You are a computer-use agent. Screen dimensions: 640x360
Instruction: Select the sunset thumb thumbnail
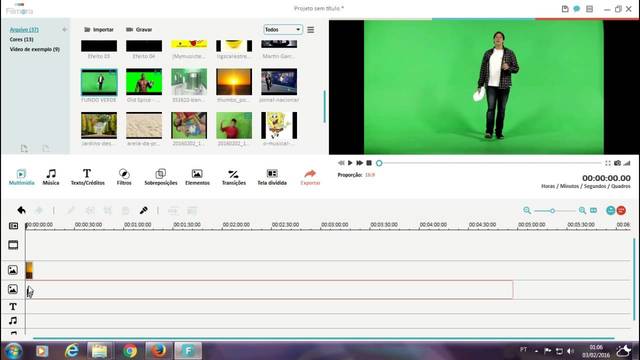(x=234, y=82)
